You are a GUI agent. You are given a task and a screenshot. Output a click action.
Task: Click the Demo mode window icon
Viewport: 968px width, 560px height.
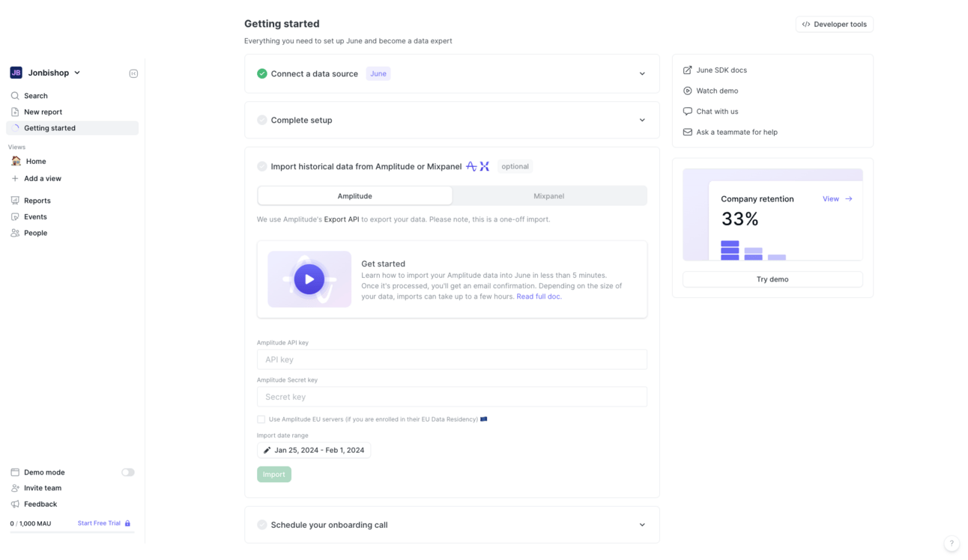[x=15, y=472]
